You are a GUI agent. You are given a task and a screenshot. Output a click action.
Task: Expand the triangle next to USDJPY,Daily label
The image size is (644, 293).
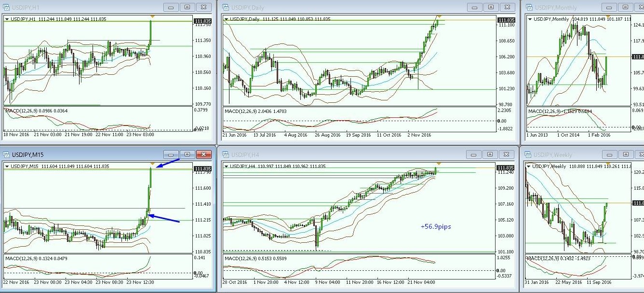226,19
